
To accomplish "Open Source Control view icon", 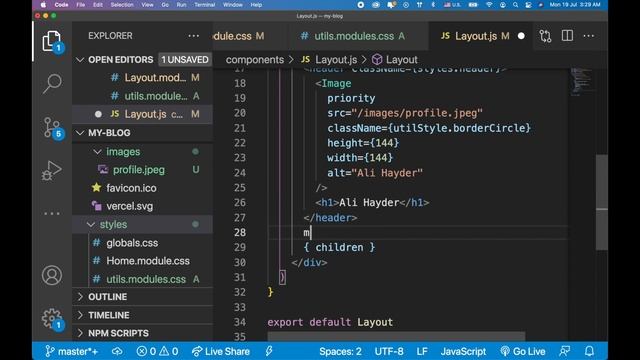I will click(x=52, y=127).
